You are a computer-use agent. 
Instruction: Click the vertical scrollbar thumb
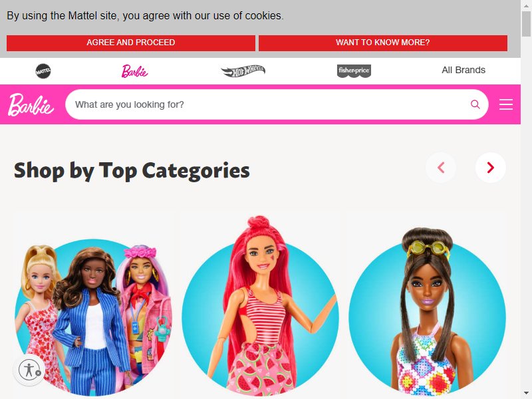[526, 24]
